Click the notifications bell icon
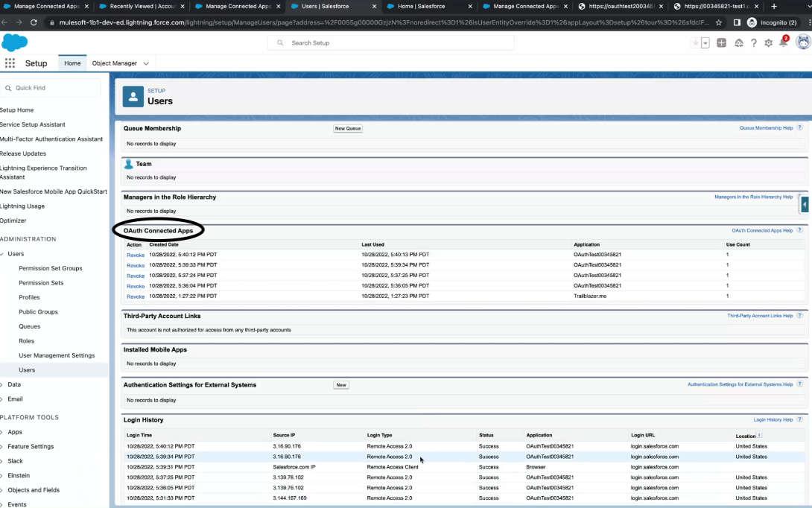Image resolution: width=812 pixels, height=508 pixels. tap(783, 43)
